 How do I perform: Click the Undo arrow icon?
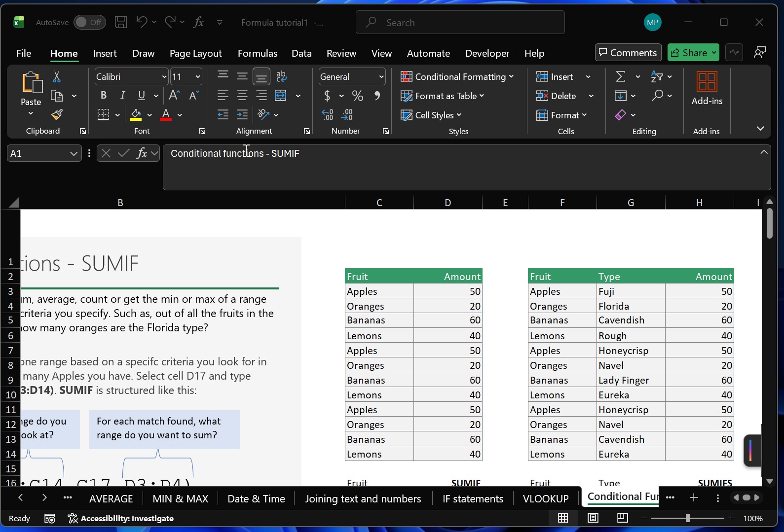tap(142, 22)
